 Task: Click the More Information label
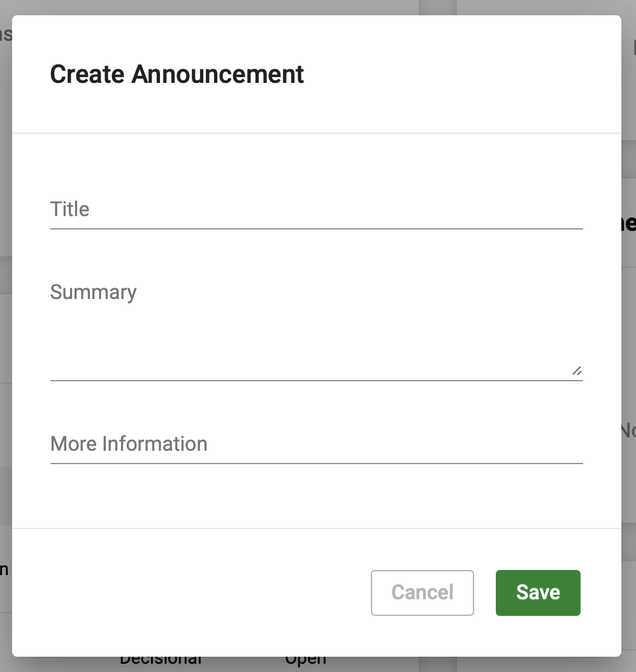(x=129, y=444)
